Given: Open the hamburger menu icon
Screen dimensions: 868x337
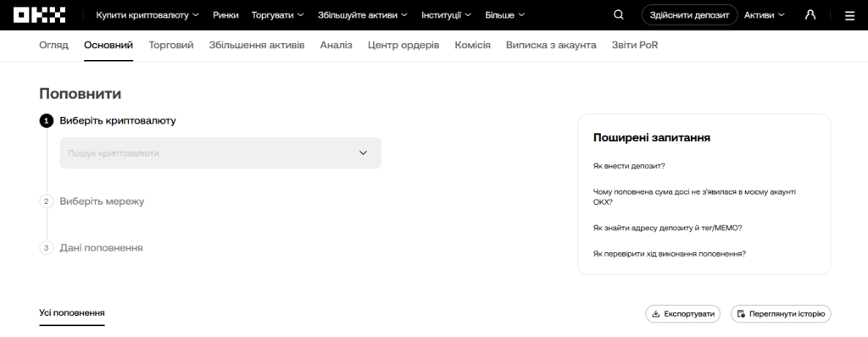Looking at the screenshot, I should point(849,15).
